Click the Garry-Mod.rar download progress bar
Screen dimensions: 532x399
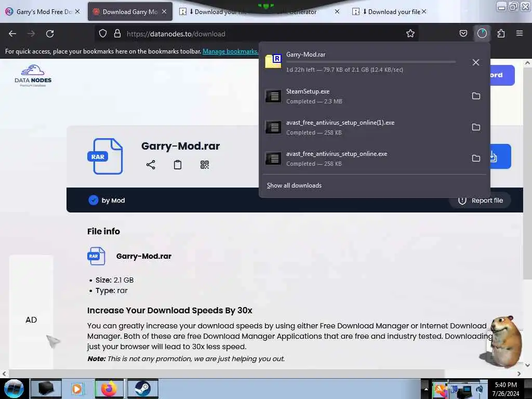click(x=371, y=62)
